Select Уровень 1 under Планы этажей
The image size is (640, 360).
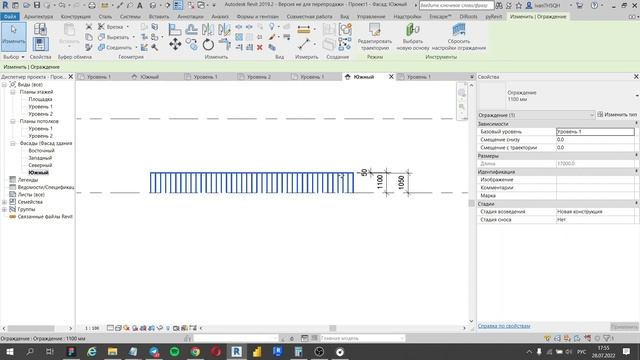click(40, 107)
